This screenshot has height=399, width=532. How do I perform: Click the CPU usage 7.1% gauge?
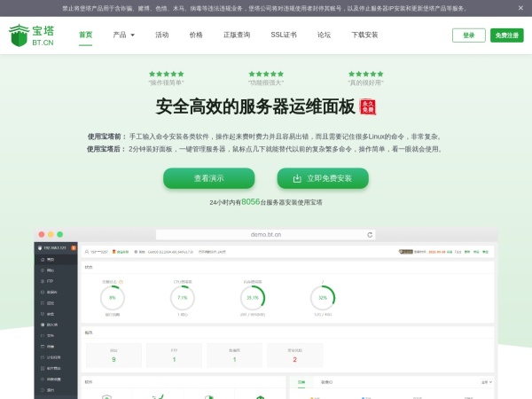pyautogui.click(x=182, y=297)
